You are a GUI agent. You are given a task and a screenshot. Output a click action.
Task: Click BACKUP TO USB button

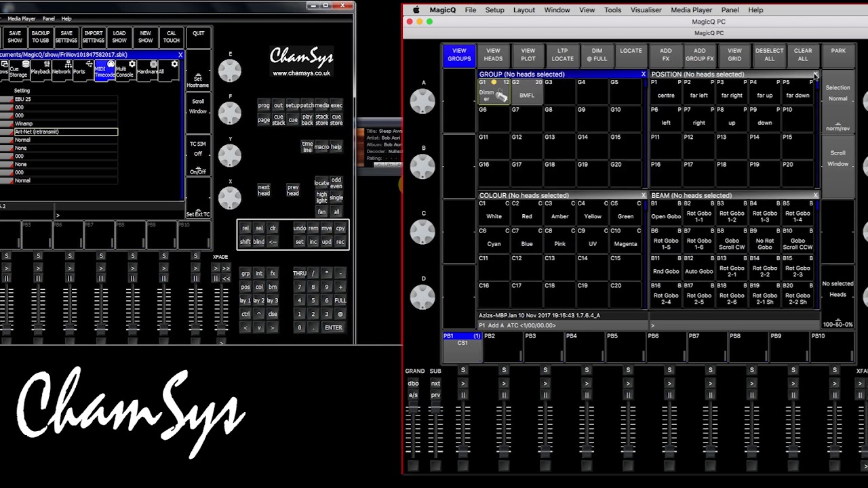tap(41, 37)
